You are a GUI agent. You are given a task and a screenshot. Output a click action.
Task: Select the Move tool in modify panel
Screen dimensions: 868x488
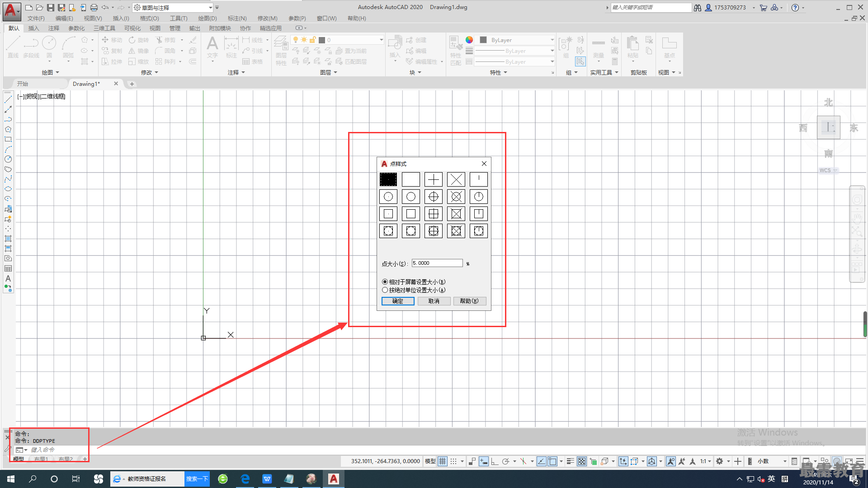coord(112,40)
